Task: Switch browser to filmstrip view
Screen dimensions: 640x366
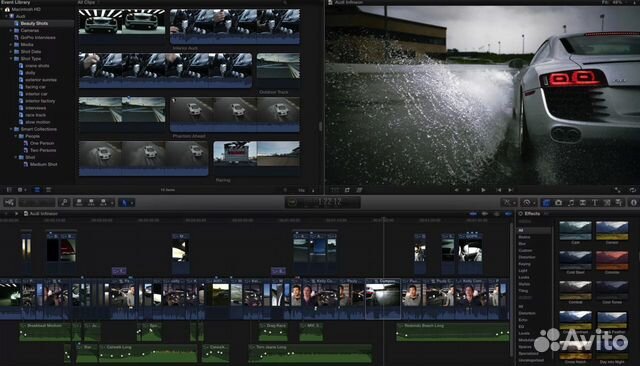Action: [37, 190]
